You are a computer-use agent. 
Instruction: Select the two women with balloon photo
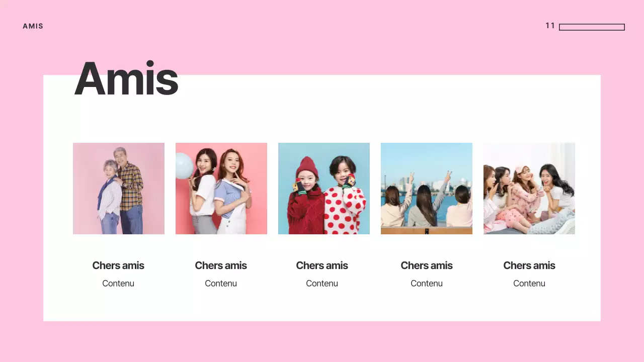tap(221, 189)
